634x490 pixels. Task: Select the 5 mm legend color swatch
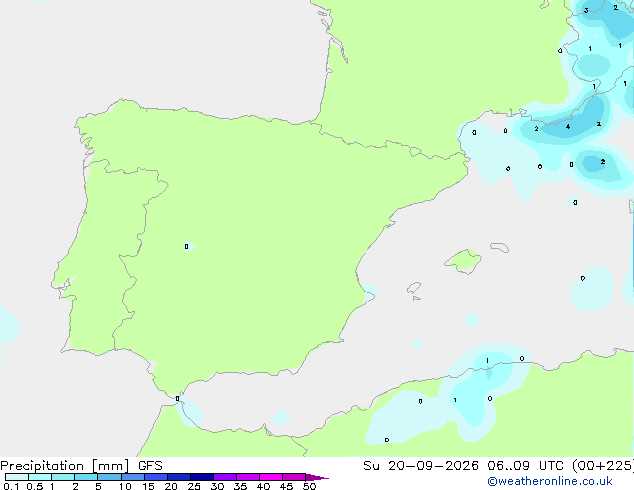pyautogui.click(x=109, y=477)
